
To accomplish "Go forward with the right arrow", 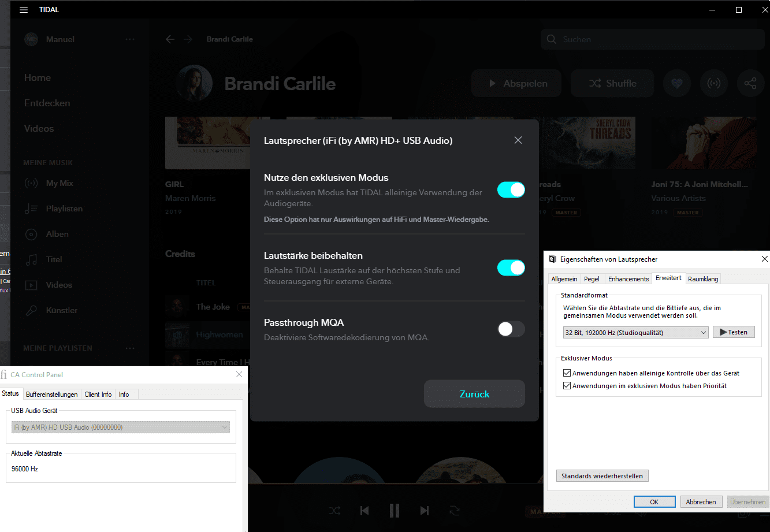I will click(188, 39).
